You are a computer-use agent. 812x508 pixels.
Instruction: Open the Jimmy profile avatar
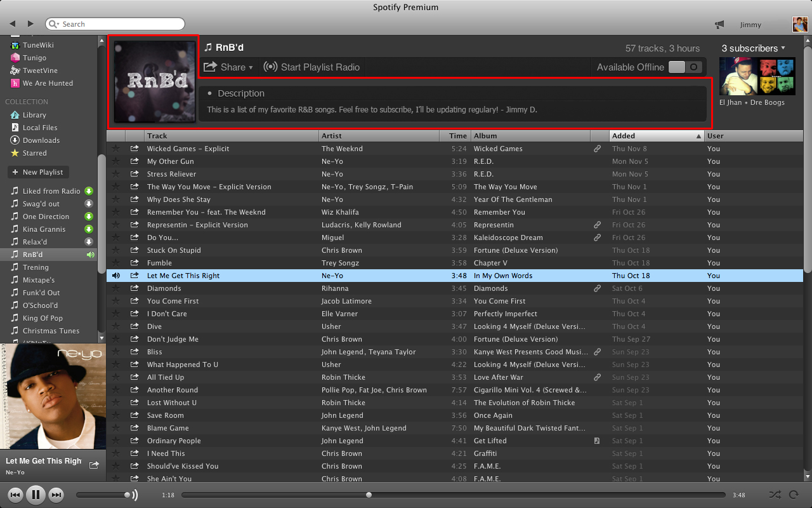(800, 25)
